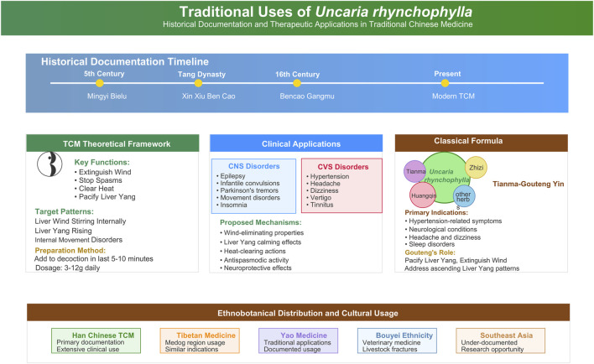Select the Present timeline marker dot

point(445,83)
